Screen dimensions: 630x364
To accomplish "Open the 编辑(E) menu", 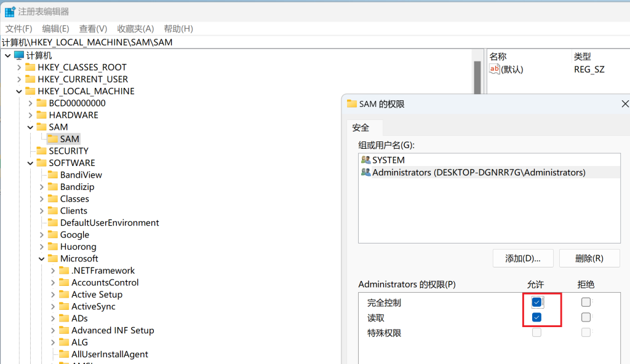I will 55,29.
